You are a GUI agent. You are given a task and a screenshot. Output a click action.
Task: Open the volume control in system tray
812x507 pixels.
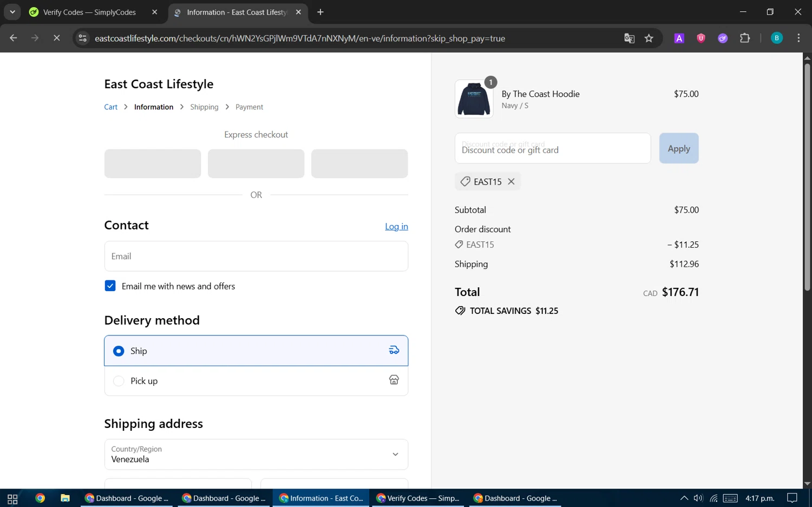[698, 498]
